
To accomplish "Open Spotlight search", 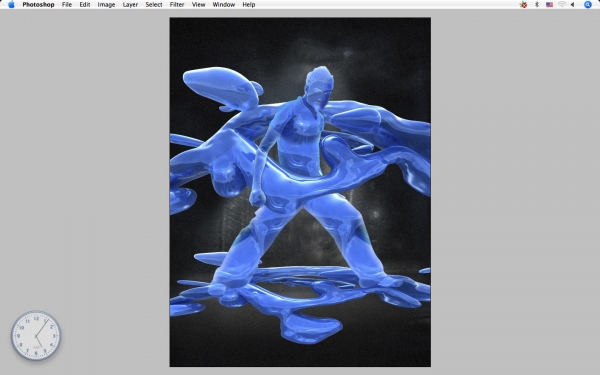I will pyautogui.click(x=588, y=5).
